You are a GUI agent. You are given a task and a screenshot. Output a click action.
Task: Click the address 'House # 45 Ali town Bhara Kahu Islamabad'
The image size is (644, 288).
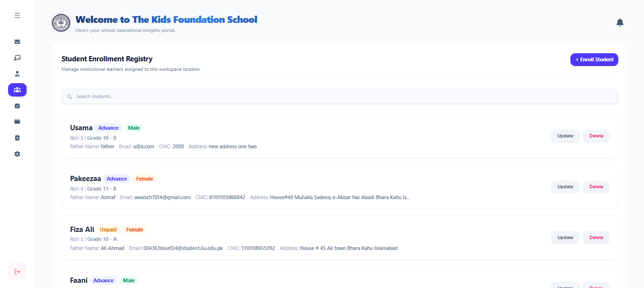(348, 248)
